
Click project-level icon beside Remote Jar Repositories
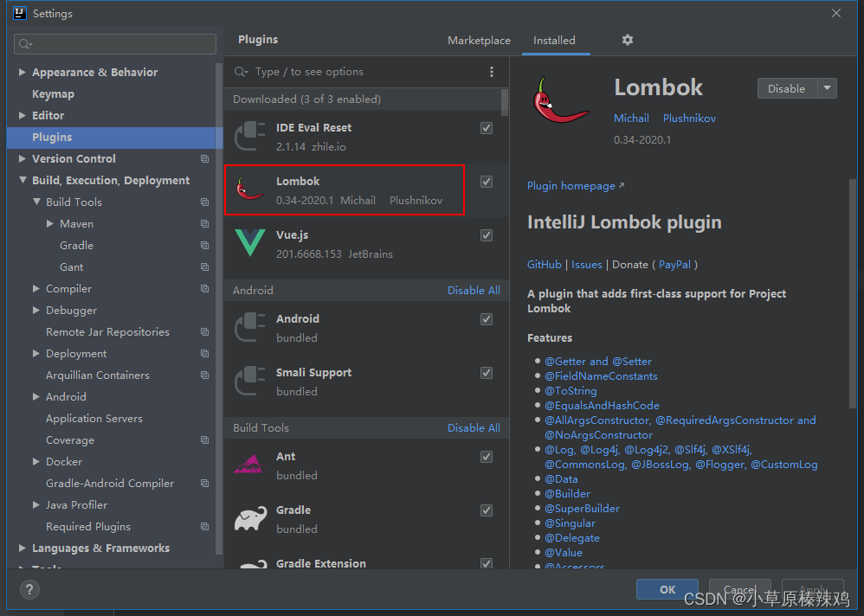(204, 332)
